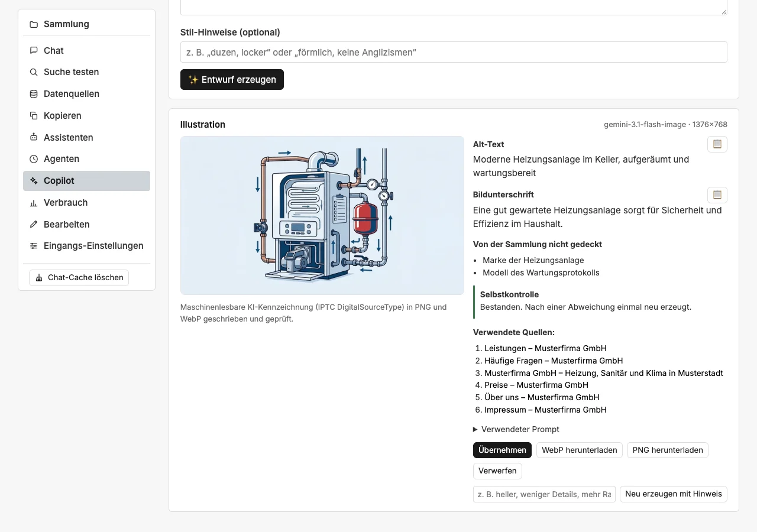The width and height of the screenshot is (757, 532).
Task: Discard the illustration with Verwerfen
Action: point(497,471)
